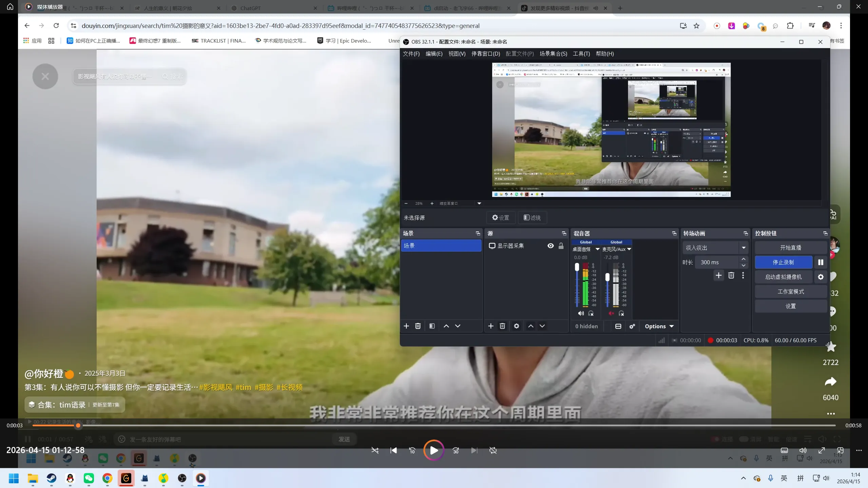Click the 工作室模式 button

(790, 292)
